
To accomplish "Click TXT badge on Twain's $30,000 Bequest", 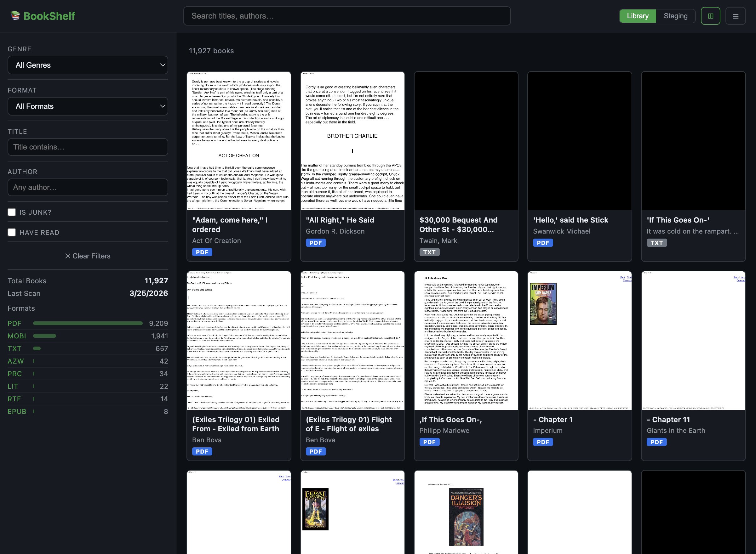I will click(429, 252).
